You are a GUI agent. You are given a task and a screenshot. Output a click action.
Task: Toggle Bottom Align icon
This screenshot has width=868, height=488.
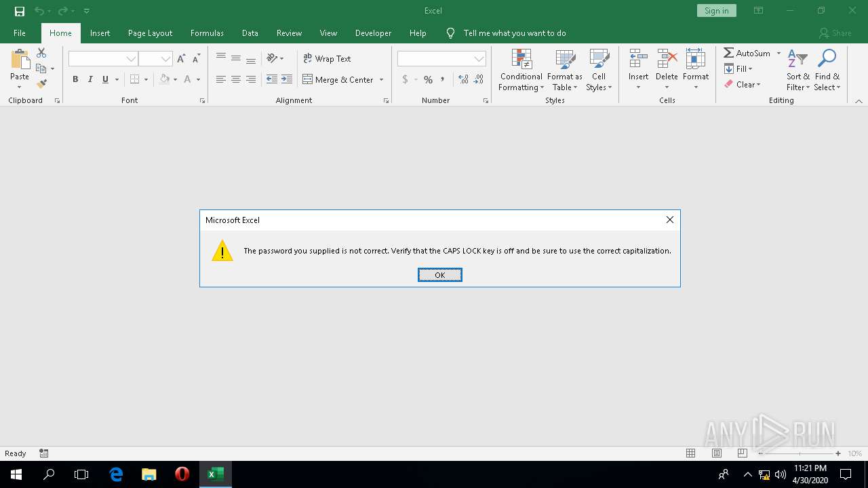251,59
